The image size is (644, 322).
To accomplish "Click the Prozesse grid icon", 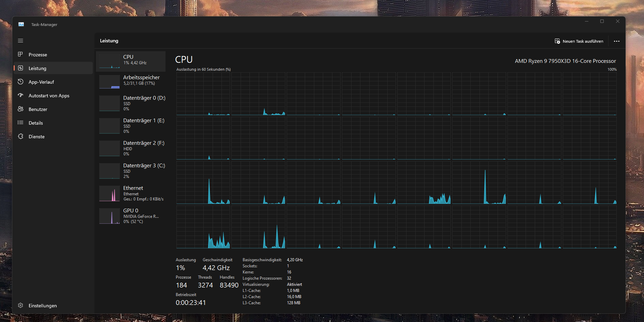I will (x=20, y=54).
